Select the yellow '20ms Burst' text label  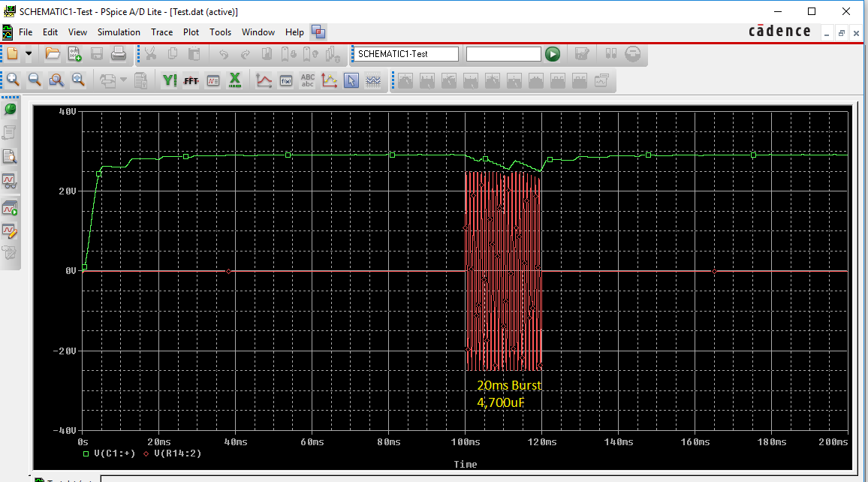509,386
